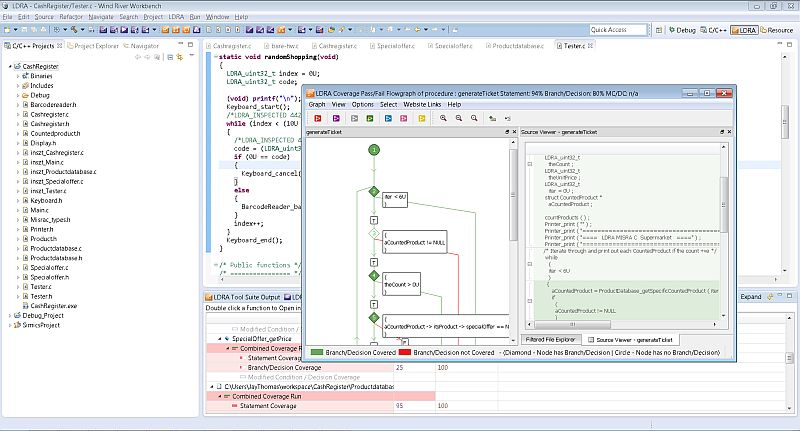Select the 'theCount > 0U' flowgraph box
The image size is (800, 431).
(x=402, y=284)
